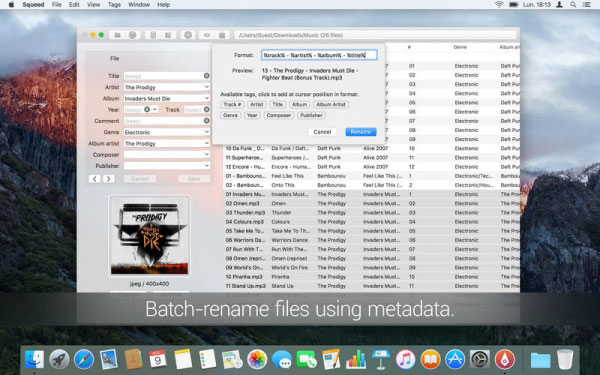The image size is (600, 375).
Task: Open Finder from the dock
Action: coord(34,360)
